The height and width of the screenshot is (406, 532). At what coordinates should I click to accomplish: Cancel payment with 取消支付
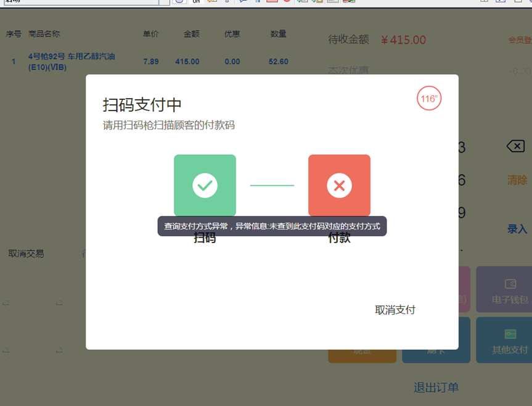pos(395,310)
